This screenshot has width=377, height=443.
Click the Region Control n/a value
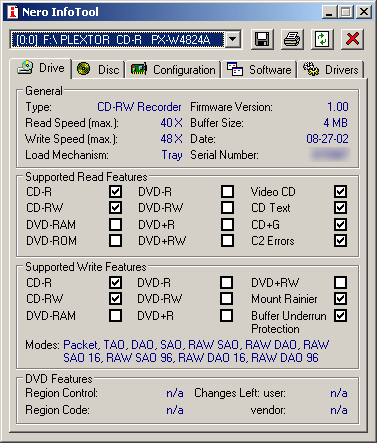(x=175, y=394)
